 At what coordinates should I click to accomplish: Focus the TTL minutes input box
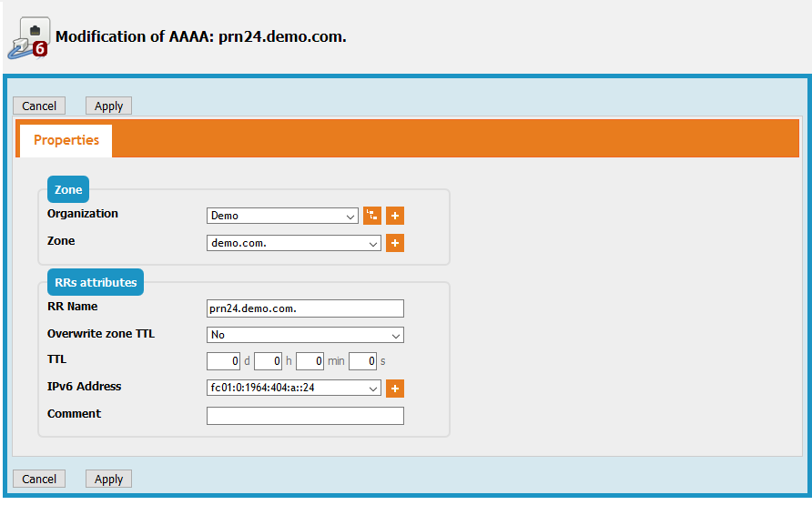tap(310, 361)
